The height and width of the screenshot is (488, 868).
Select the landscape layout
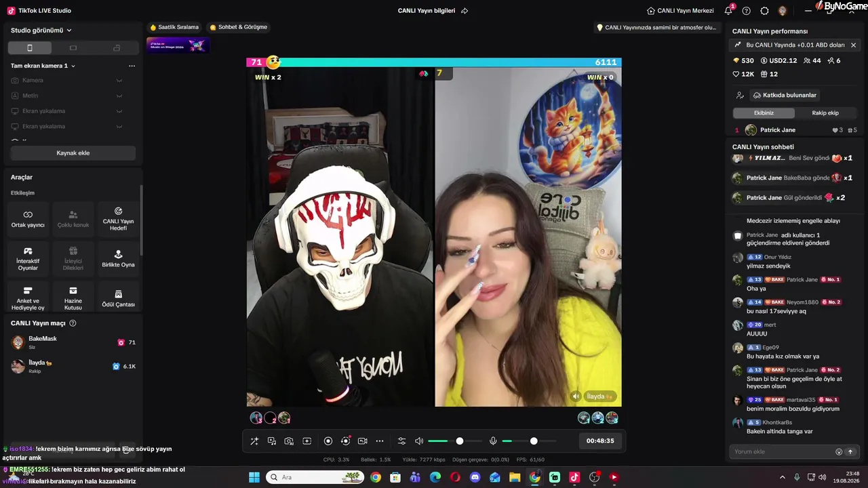point(73,48)
